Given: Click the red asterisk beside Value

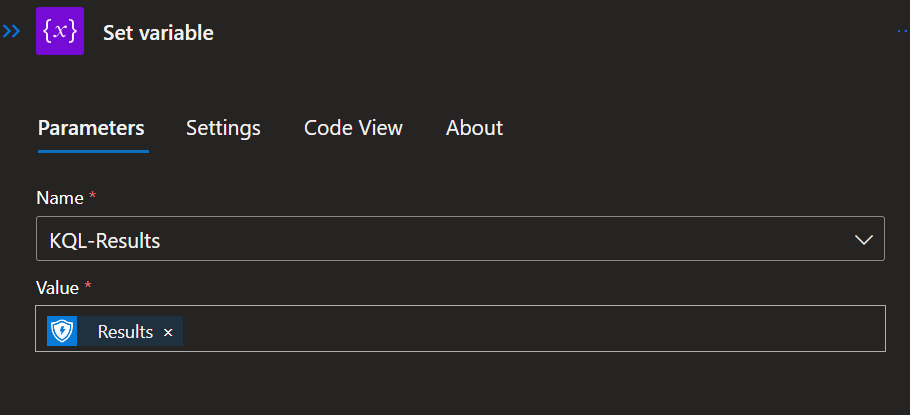Looking at the screenshot, I should click(88, 286).
